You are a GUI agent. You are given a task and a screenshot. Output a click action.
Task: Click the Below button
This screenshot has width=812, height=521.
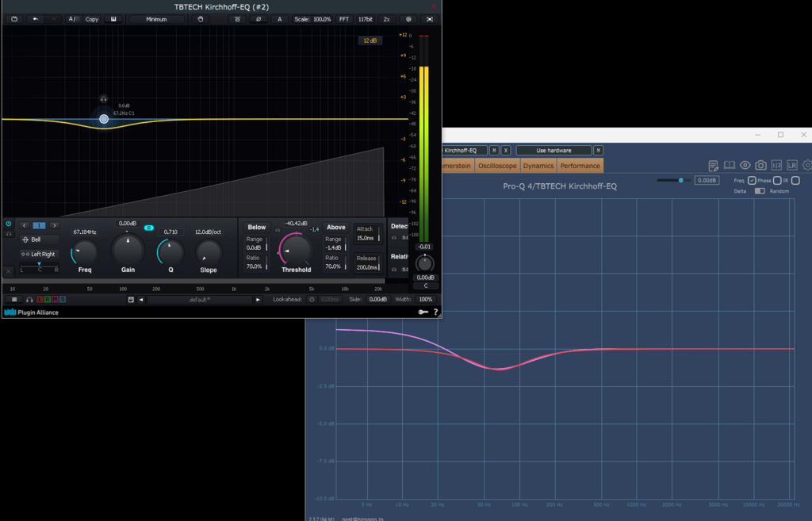point(256,227)
